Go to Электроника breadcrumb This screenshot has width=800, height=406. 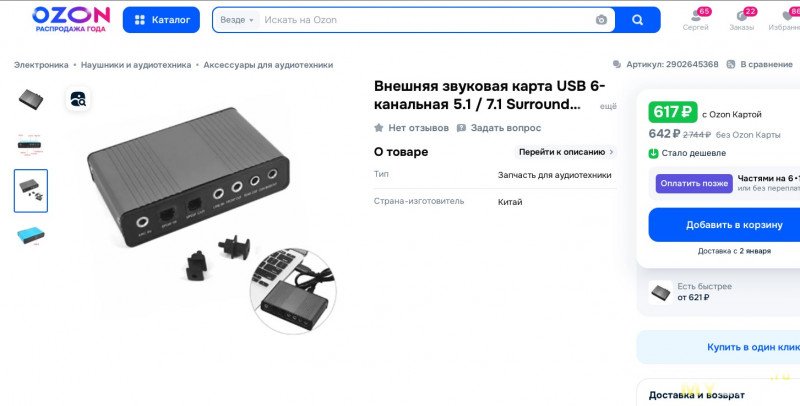pyautogui.click(x=41, y=65)
